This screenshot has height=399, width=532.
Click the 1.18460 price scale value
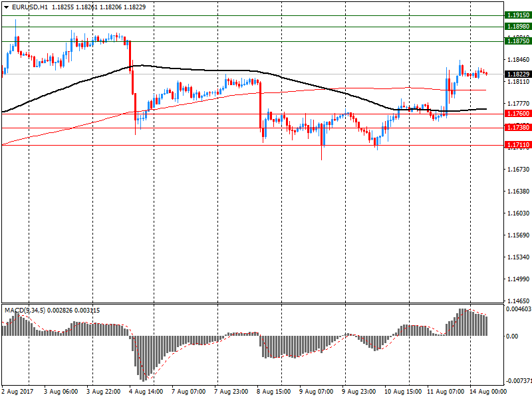[518, 60]
